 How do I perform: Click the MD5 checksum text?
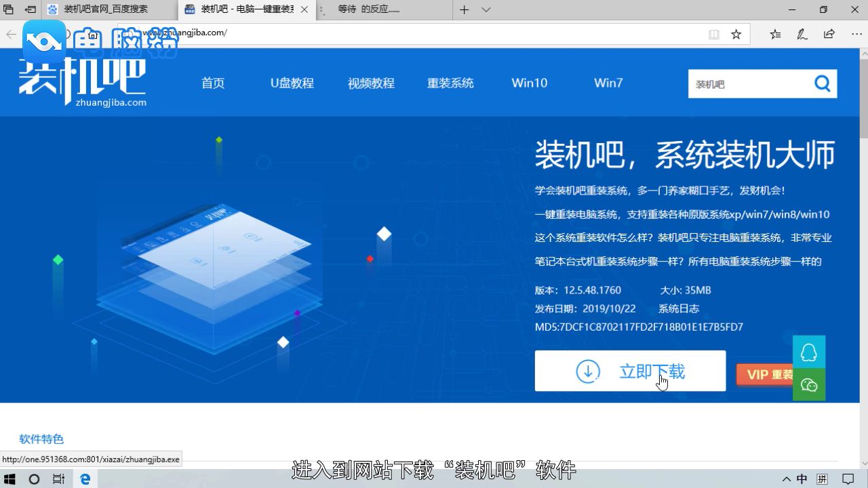tap(639, 327)
